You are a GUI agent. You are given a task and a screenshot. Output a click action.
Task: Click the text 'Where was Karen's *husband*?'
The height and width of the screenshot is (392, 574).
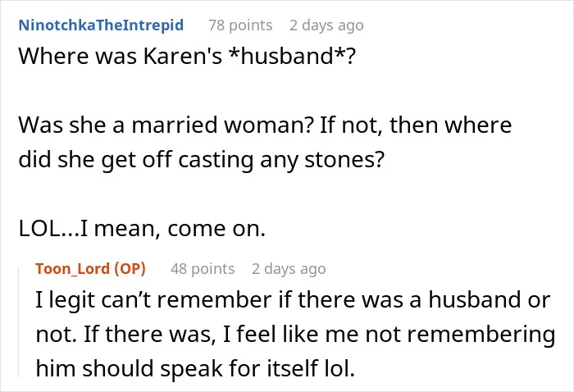click(187, 56)
